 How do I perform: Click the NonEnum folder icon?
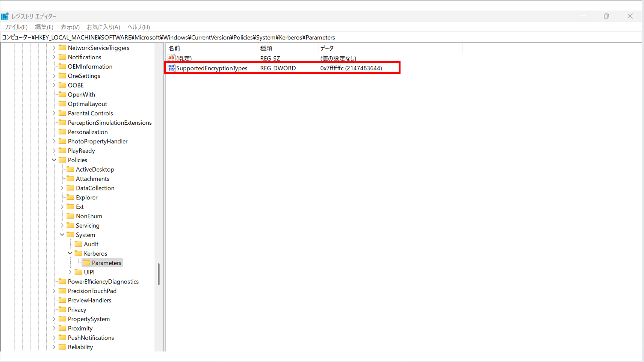click(x=70, y=216)
